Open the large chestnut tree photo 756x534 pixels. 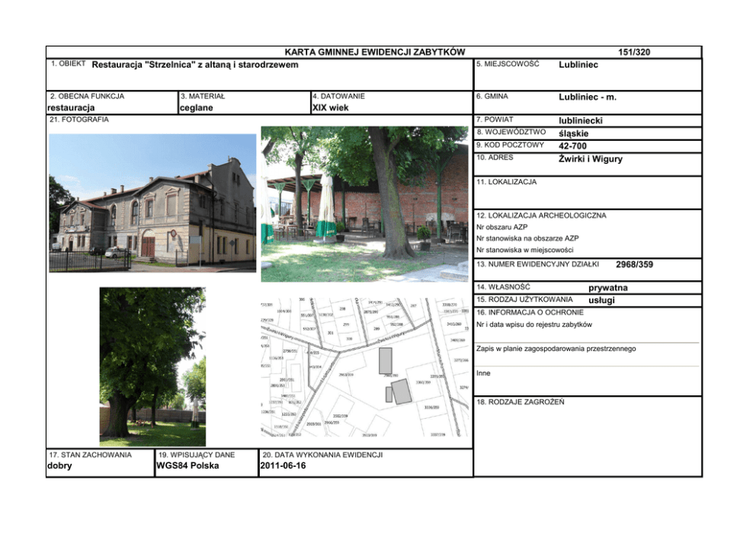[152, 366]
